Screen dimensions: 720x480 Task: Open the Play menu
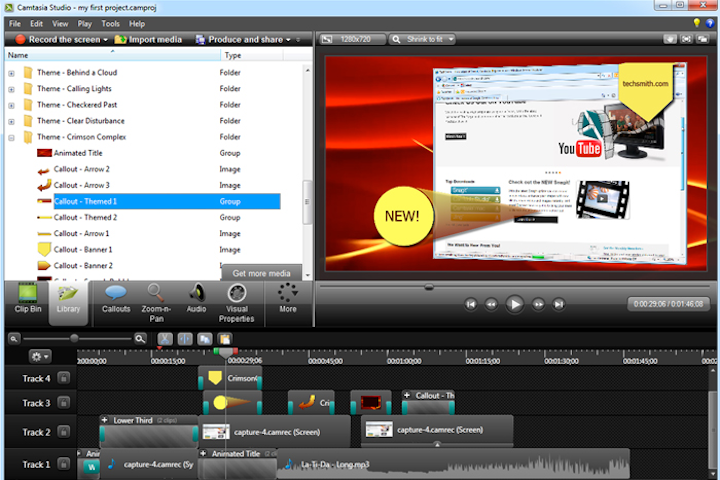[84, 24]
